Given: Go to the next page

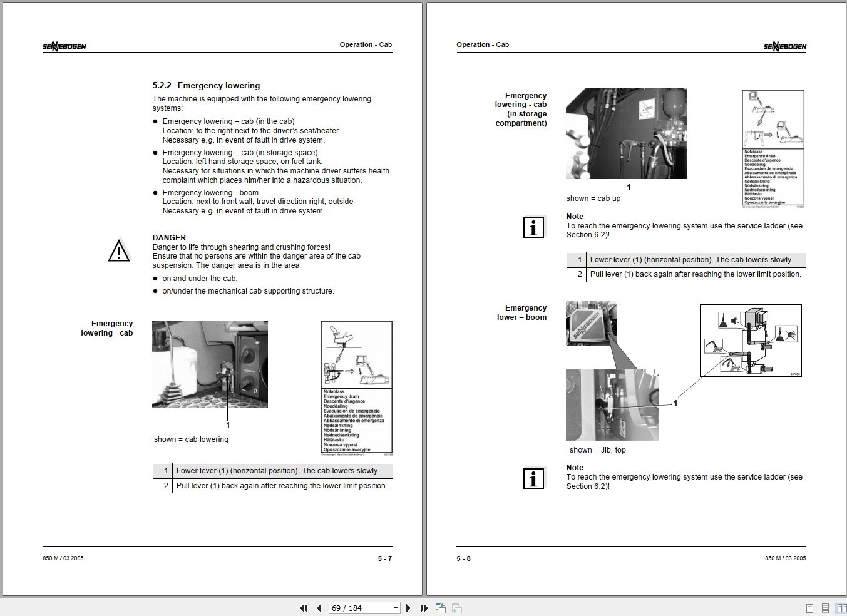Looking at the screenshot, I should click(408, 608).
